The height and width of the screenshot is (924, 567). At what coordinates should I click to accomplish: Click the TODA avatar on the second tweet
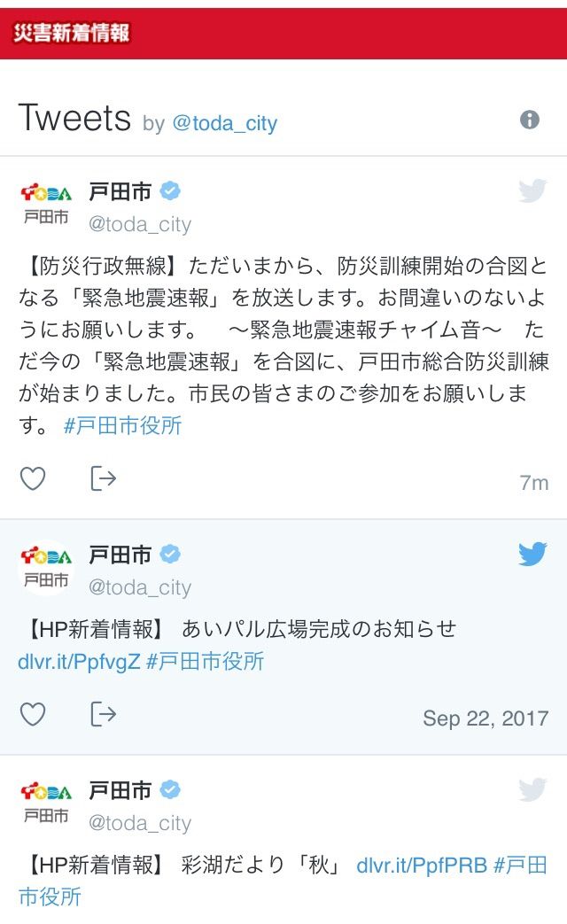[46, 566]
